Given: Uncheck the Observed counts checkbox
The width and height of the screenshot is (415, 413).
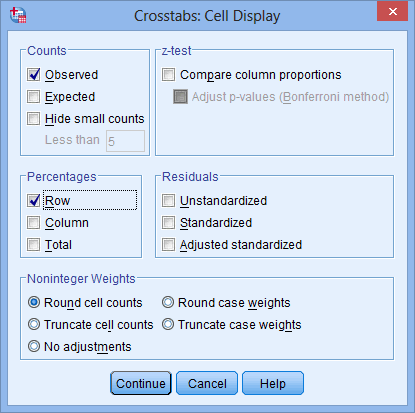Looking at the screenshot, I should (34, 75).
